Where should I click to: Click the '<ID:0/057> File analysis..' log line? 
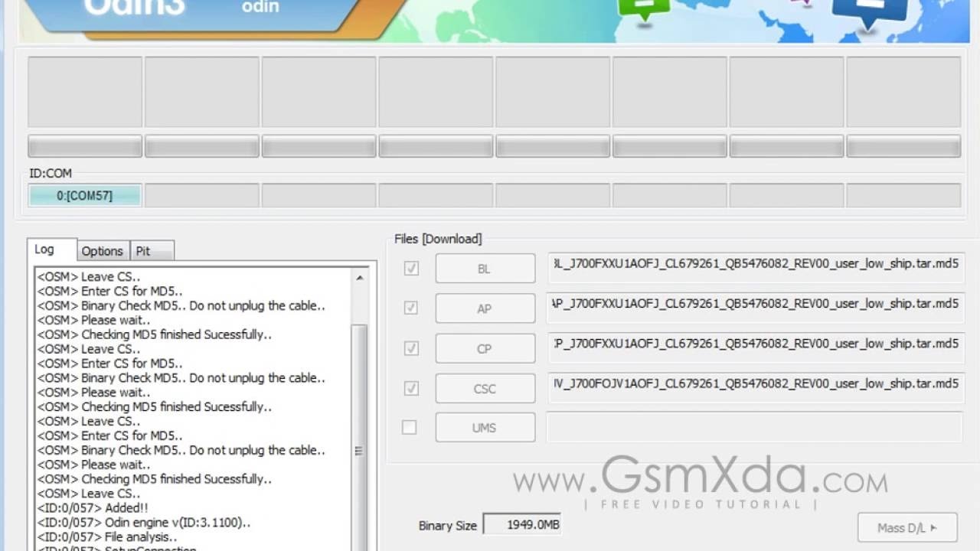coord(107,537)
